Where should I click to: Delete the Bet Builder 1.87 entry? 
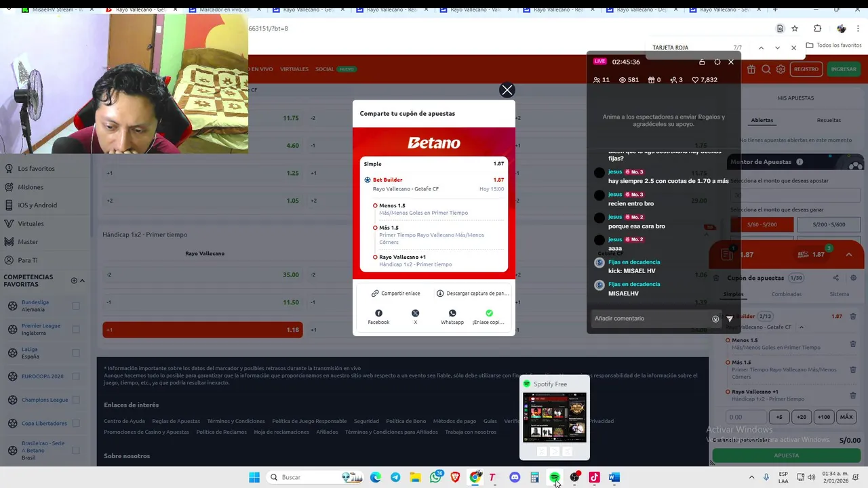(853, 317)
